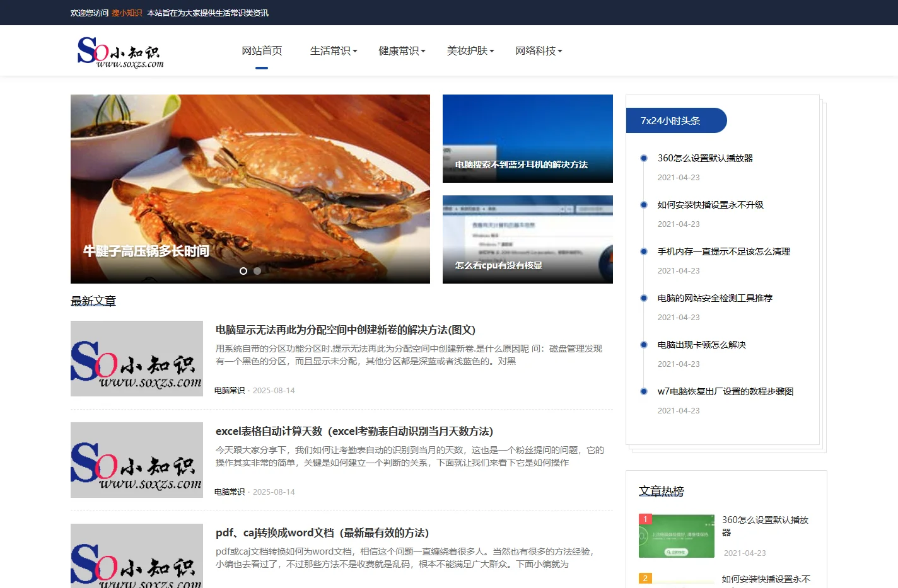Expand the 网络科技 dropdown menu
The width and height of the screenshot is (898, 588).
click(x=539, y=50)
